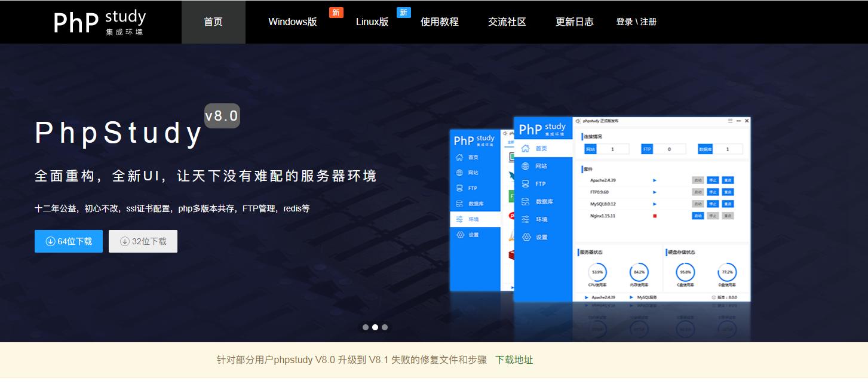The image size is (868, 387).
Task: Click the PhP study logo in header
Action: 99,22
